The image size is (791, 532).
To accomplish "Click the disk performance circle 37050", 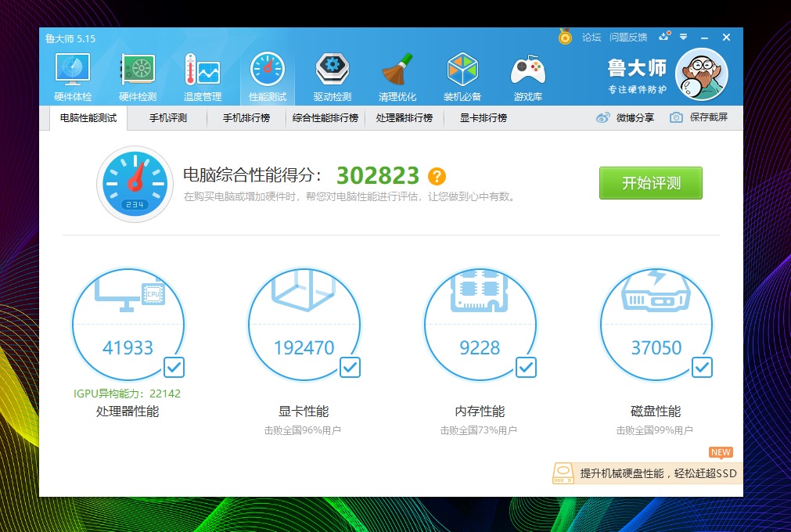I will [656, 324].
